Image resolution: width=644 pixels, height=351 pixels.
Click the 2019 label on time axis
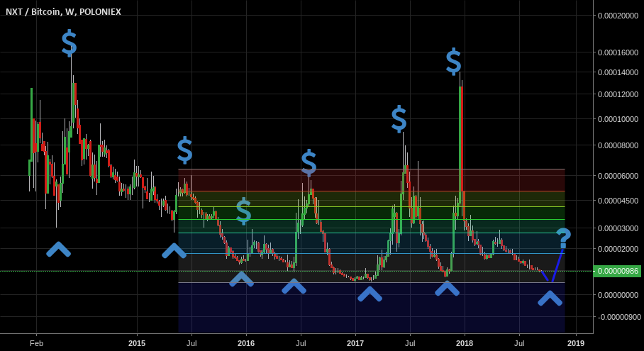[576, 342]
